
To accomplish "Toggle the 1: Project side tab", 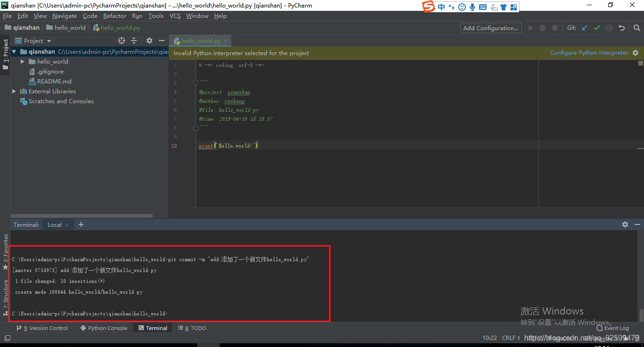I will click(5, 54).
